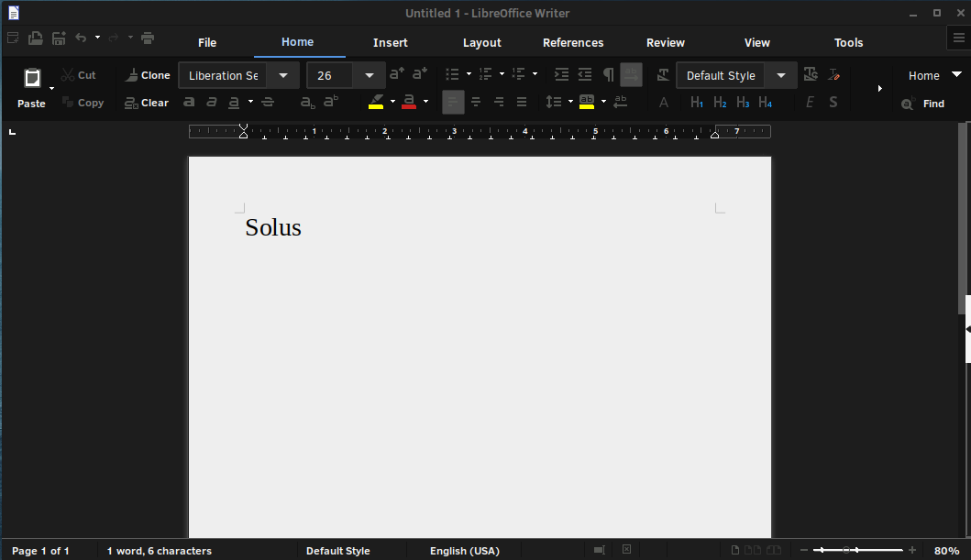Viewport: 971px width, 560px height.
Task: Apply the yellow highlighting color
Action: 376,102
